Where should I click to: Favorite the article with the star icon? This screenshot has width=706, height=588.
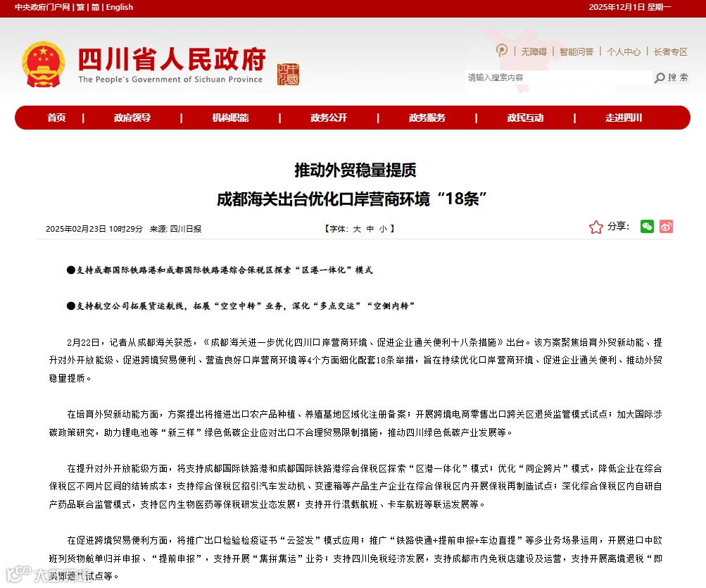[x=595, y=227]
